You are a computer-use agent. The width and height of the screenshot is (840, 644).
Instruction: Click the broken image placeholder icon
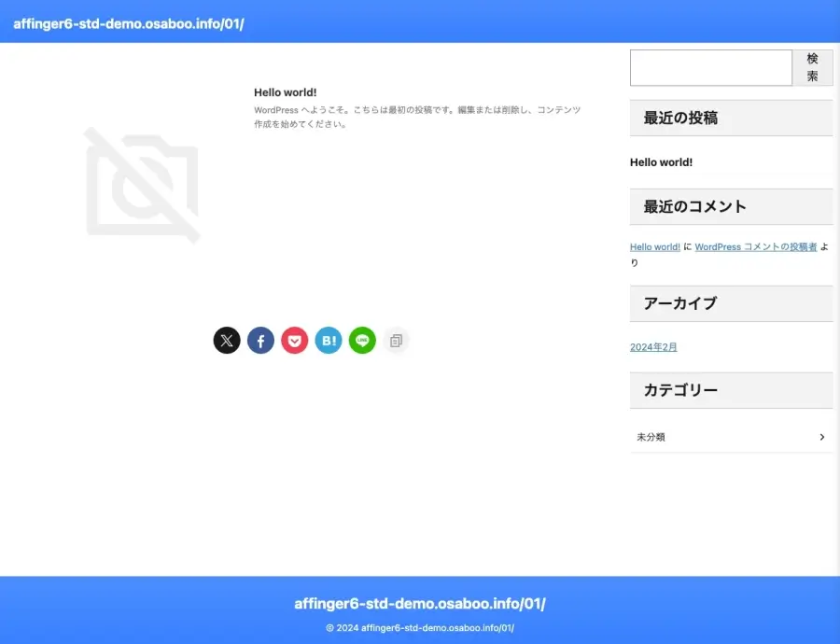[142, 187]
